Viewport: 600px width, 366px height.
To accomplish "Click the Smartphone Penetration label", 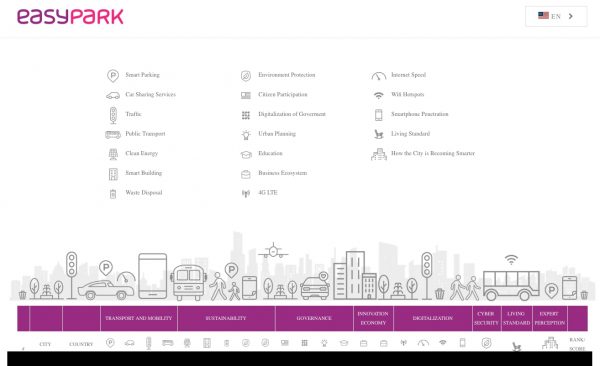I will 419,114.
